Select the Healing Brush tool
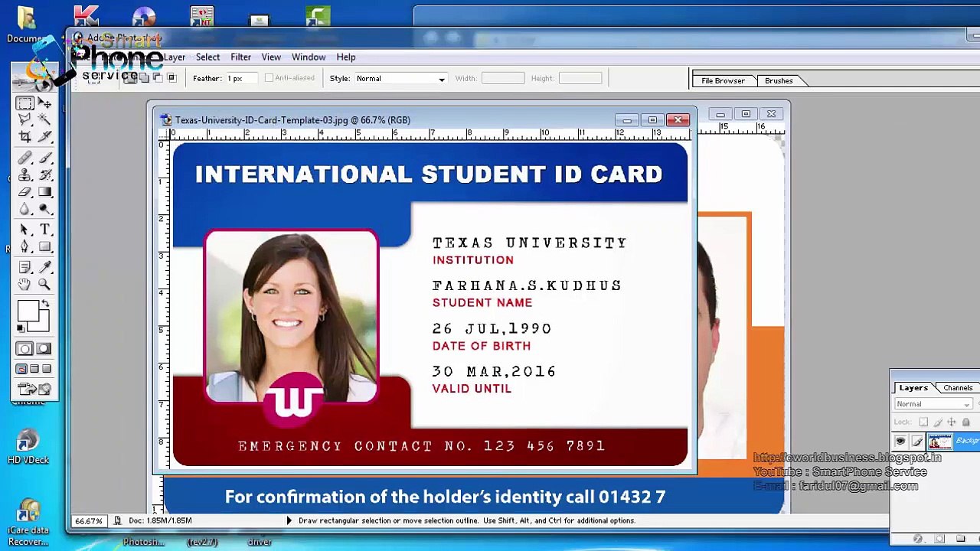This screenshot has width=980, height=551. (25, 158)
